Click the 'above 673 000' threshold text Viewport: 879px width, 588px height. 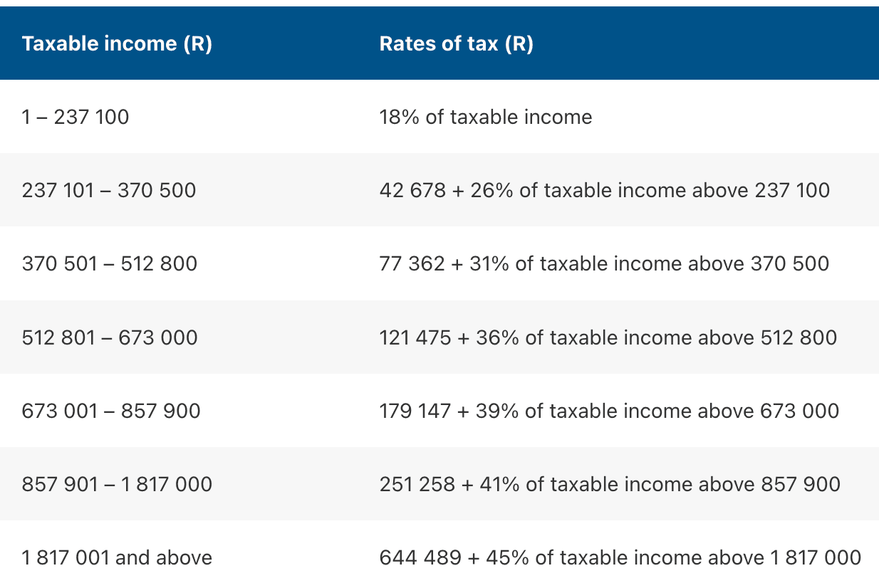pos(771,411)
